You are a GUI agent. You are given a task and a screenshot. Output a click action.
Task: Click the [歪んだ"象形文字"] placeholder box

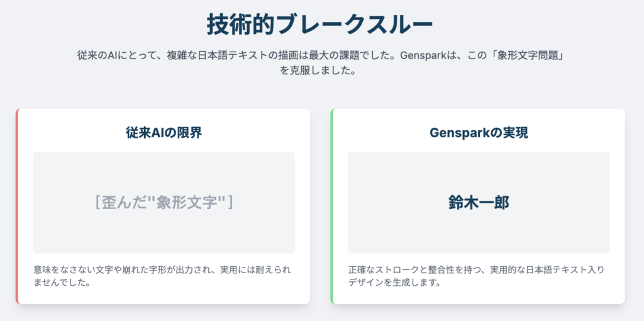pos(164,202)
